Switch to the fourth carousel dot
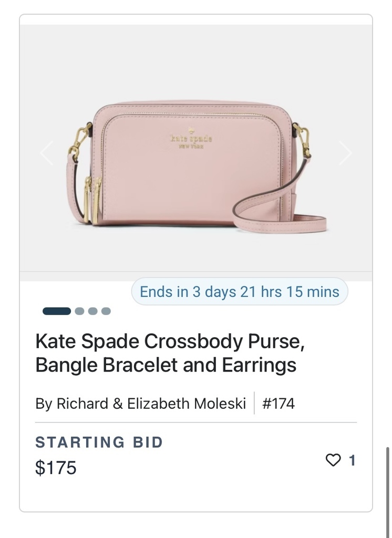392x538 pixels. 106,311
